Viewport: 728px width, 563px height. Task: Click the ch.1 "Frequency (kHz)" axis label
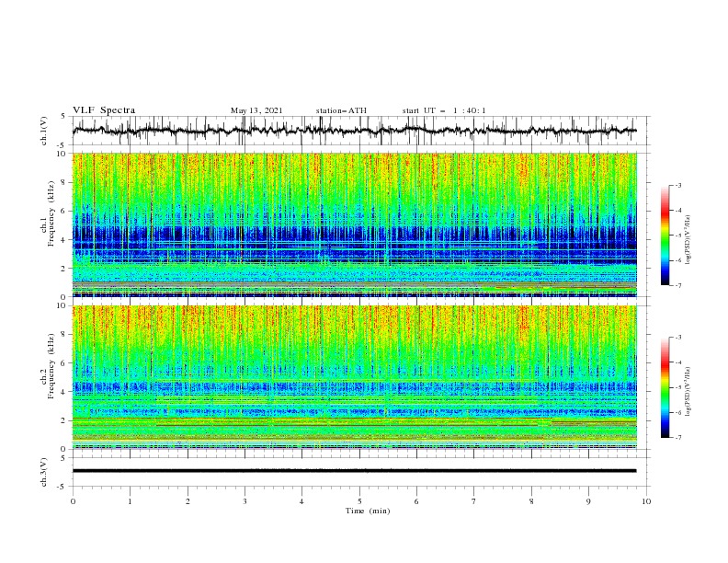tap(51, 213)
